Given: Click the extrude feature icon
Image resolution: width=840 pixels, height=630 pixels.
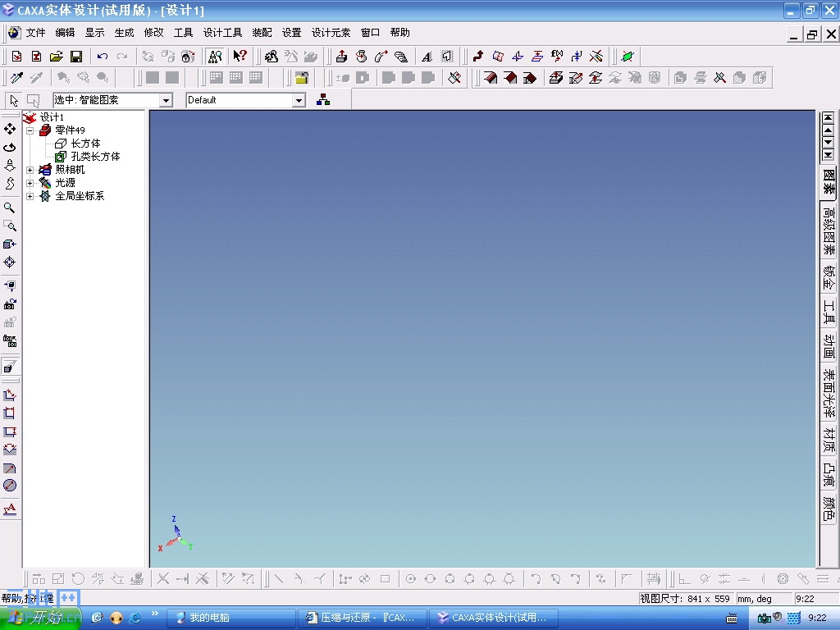Looking at the screenshot, I should (341, 57).
